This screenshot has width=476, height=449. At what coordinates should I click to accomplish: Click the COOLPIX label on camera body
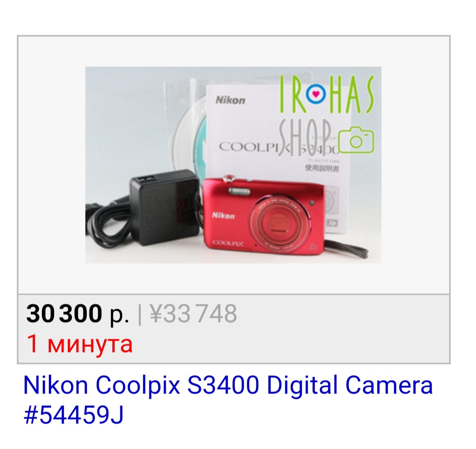(228, 243)
